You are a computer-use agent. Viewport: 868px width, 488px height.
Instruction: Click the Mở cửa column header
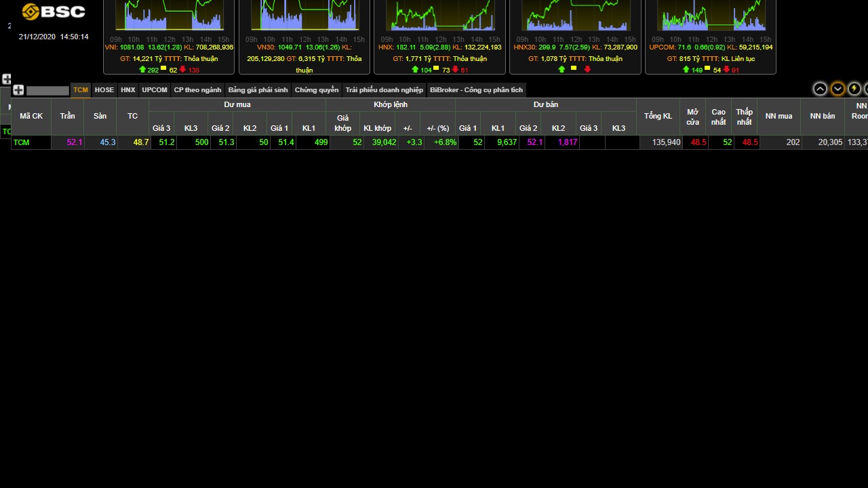[x=692, y=116]
